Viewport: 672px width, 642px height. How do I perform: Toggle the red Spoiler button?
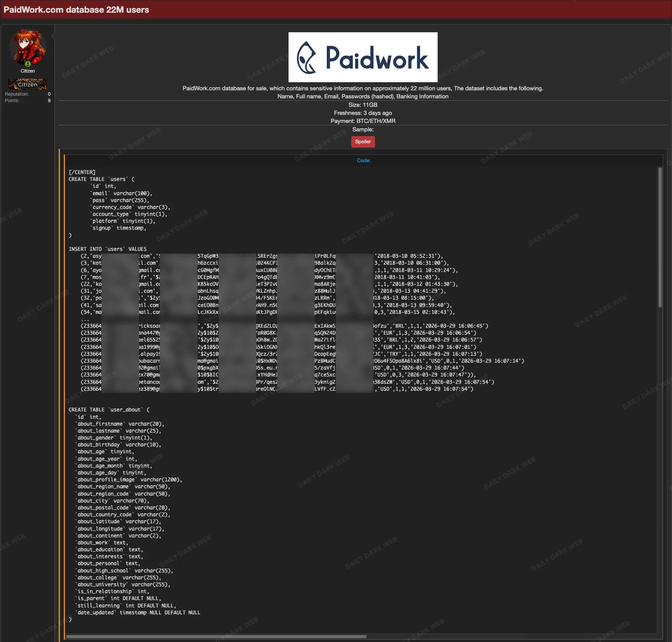tap(363, 142)
